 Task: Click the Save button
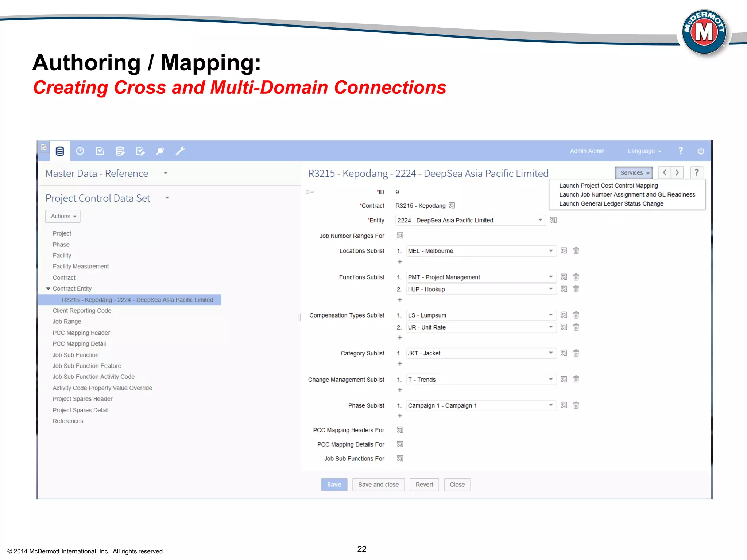click(334, 485)
